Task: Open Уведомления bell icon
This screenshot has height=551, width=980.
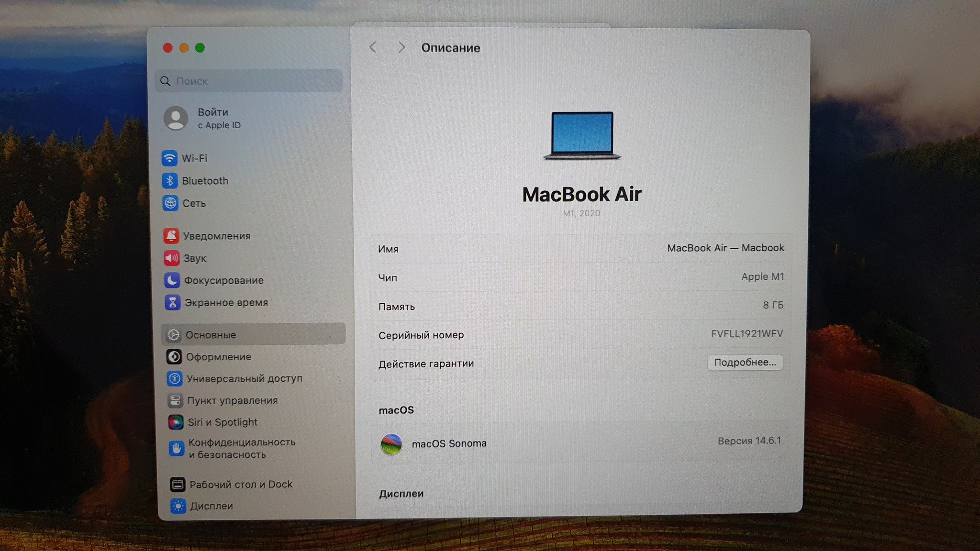Action: [171, 235]
